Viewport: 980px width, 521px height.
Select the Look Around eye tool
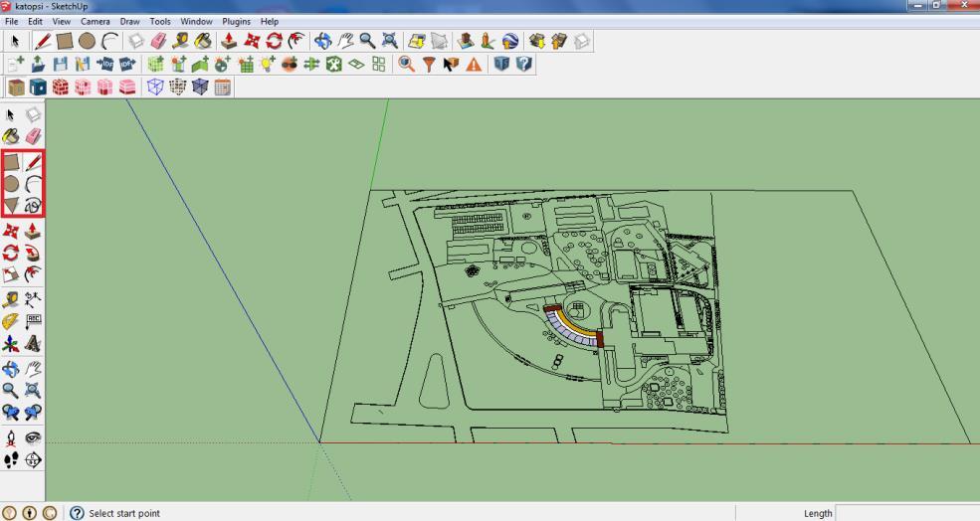[x=33, y=437]
